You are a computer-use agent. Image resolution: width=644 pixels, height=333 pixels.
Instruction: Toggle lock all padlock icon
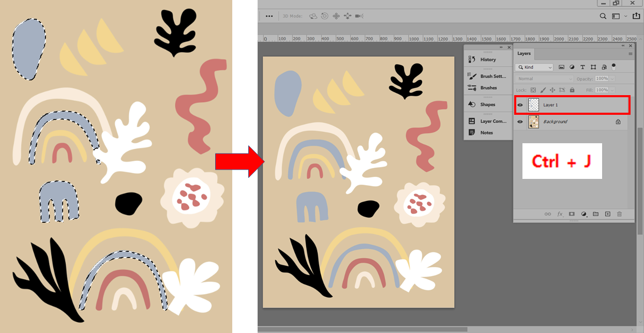(573, 90)
